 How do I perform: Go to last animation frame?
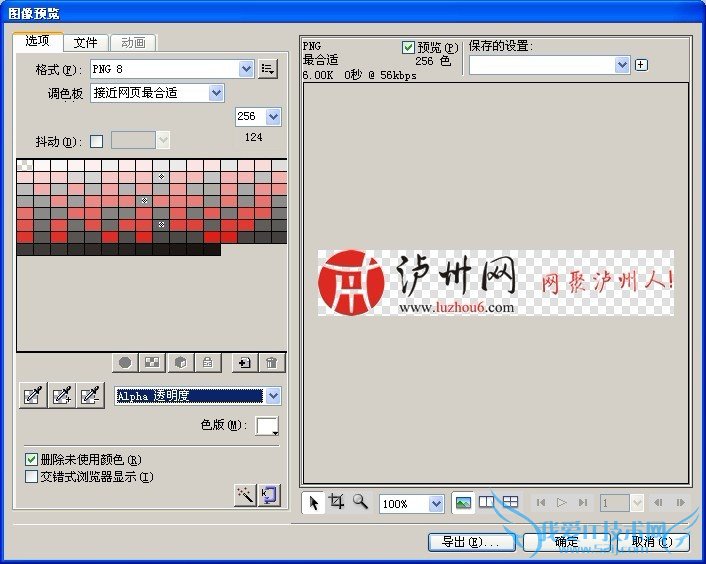[583, 502]
